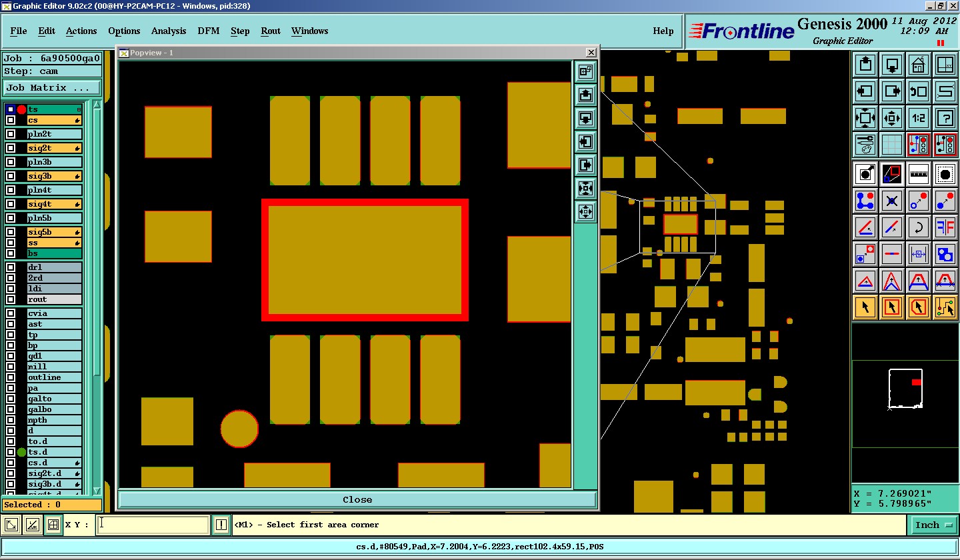
Task: Toggle the checkbox for layer cs
Action: [11, 120]
